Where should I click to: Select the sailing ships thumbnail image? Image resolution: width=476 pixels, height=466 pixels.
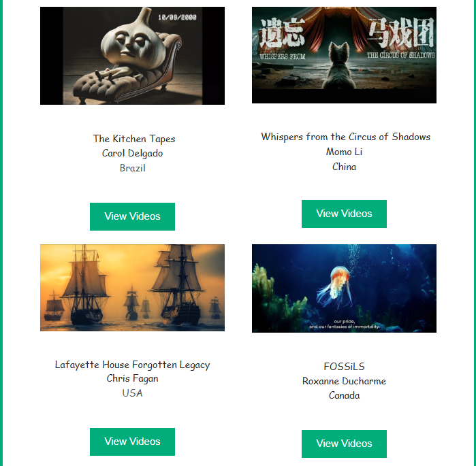click(132, 288)
